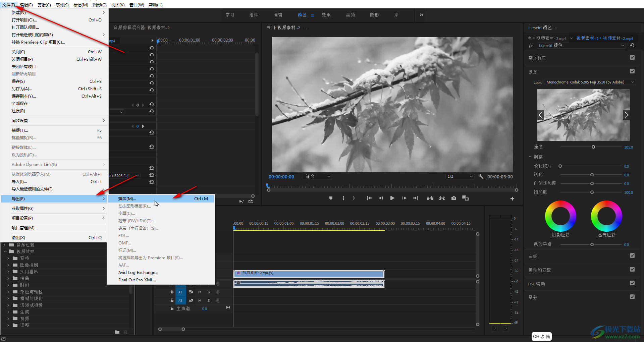644x342 pixels.
Task: Step back one frame
Action: pyautogui.click(x=381, y=198)
